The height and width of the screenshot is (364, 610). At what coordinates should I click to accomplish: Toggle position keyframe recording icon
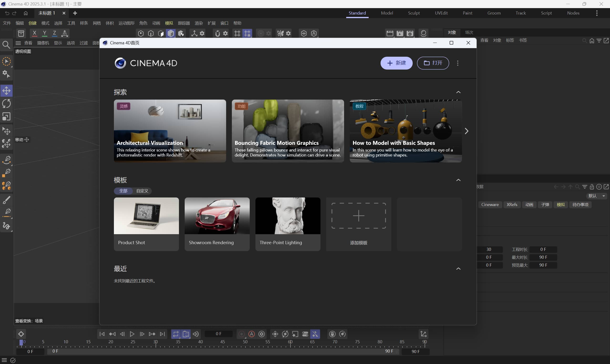coord(275,334)
